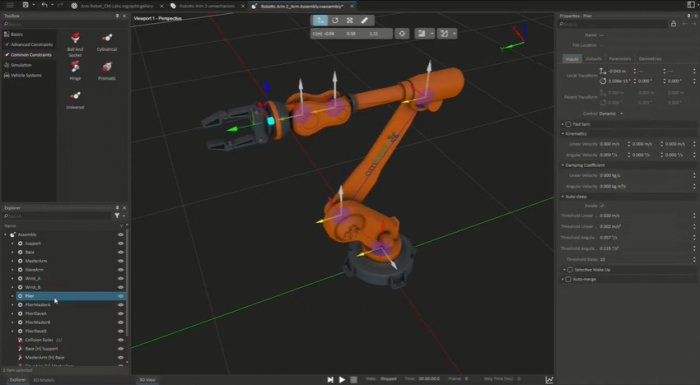Collapse the Assembly tree node
This screenshot has height=385, width=700.
[6, 234]
